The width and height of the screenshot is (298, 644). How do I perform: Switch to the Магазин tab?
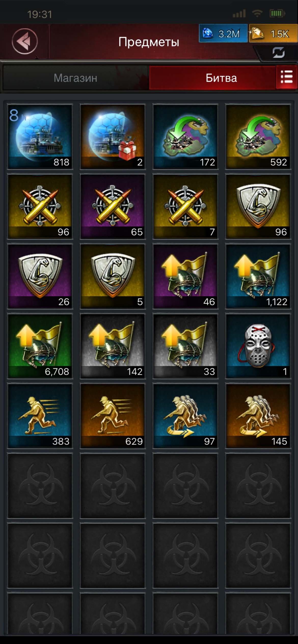75,78
